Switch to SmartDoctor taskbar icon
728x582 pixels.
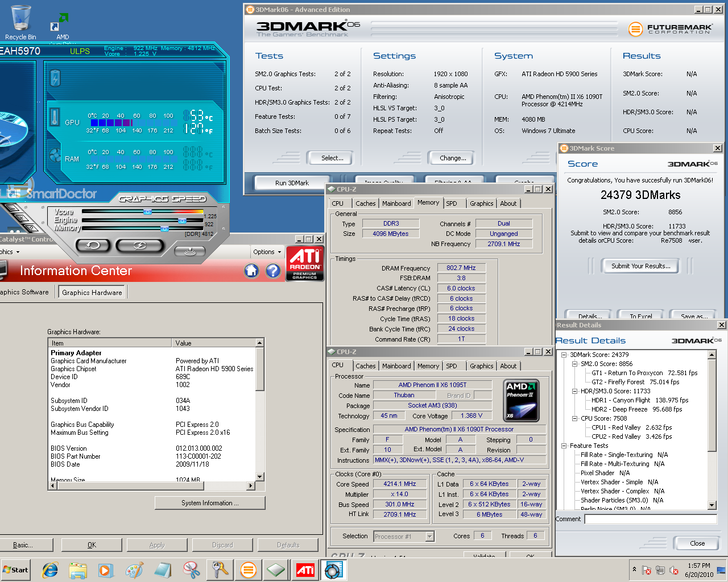point(333,569)
